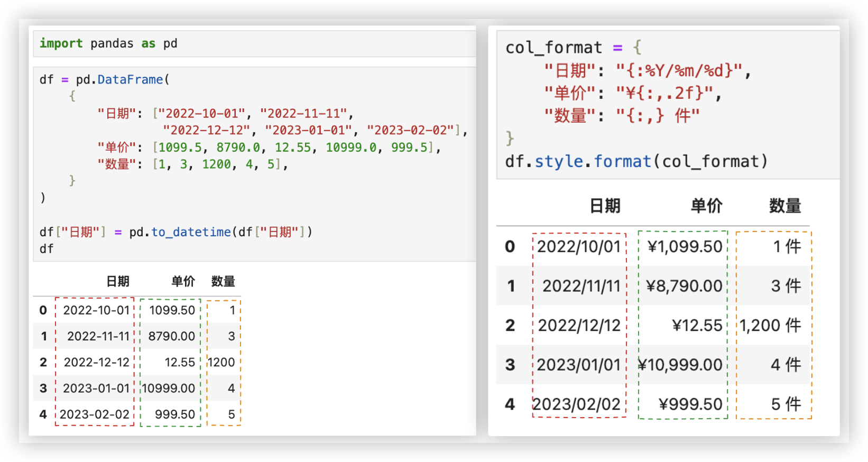868x462 pixels.
Task: Click the 2022-10-01 cell in unformatted table
Action: coord(96,310)
